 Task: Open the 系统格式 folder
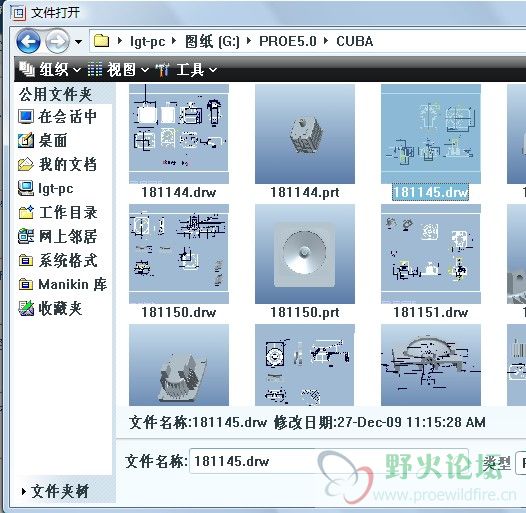58,260
